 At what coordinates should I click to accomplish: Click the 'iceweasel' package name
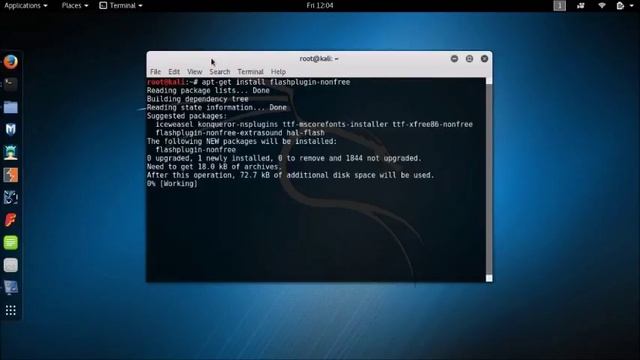click(x=174, y=124)
